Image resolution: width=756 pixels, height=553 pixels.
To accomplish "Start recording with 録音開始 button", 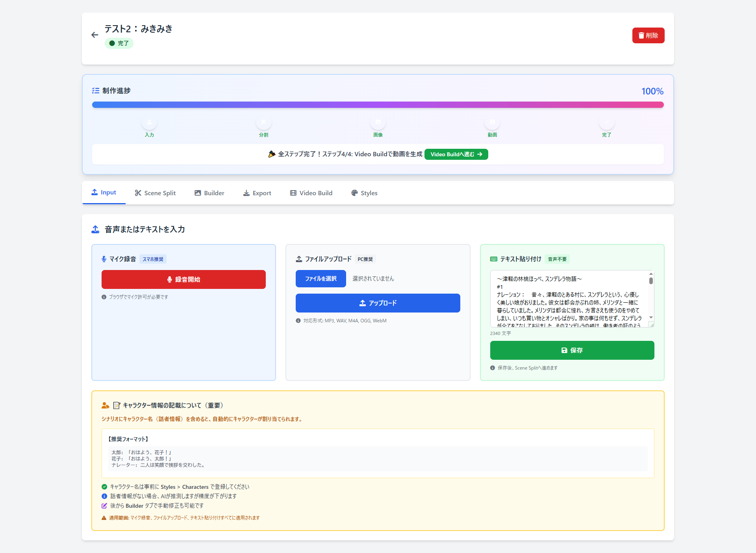I will click(x=183, y=279).
